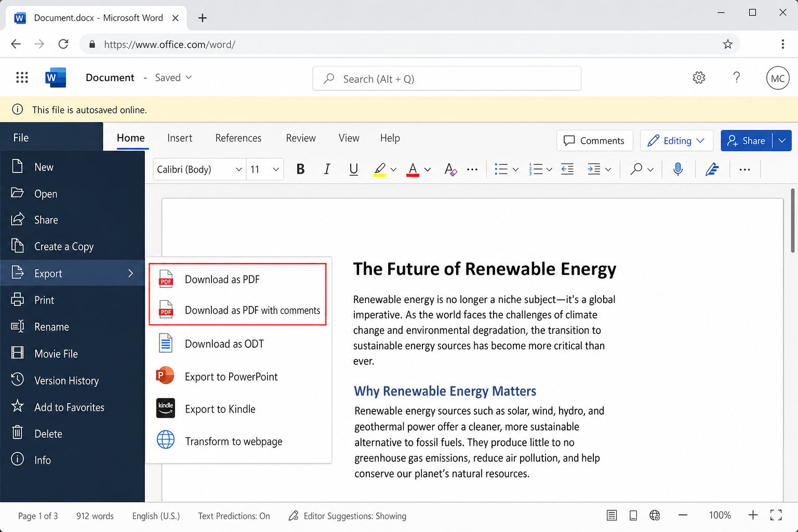Screen dimensions: 798x532
Task: Open Editor pen icon
Action: click(x=712, y=169)
